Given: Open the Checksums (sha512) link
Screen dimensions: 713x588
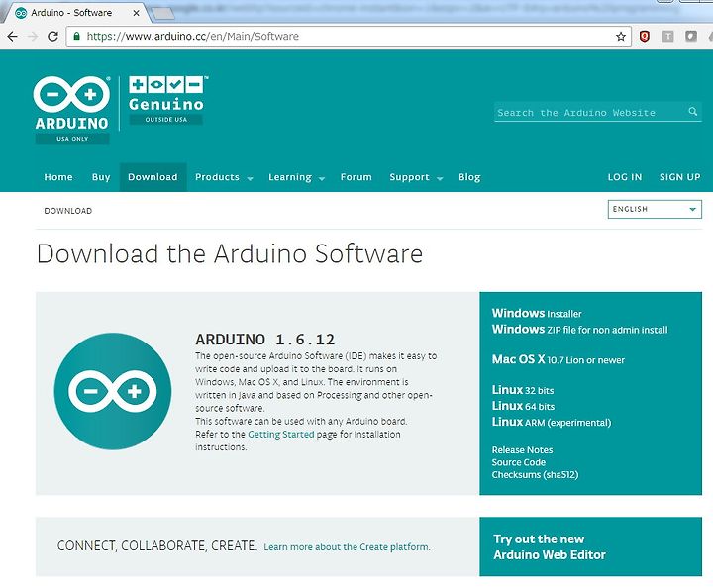Looking at the screenshot, I should [535, 474].
